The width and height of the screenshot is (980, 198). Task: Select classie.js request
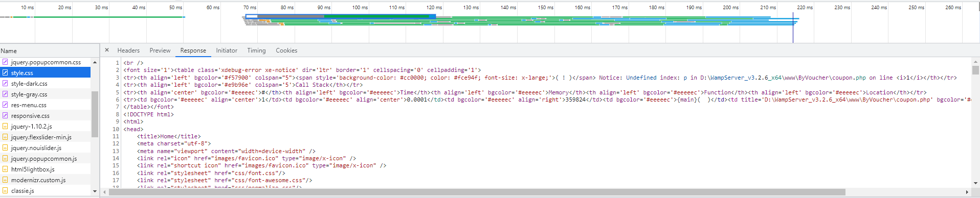pos(45,191)
